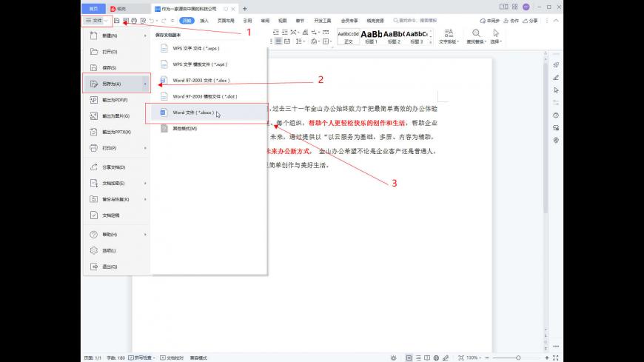Open the 开始 ribbon tab

[x=187, y=21]
